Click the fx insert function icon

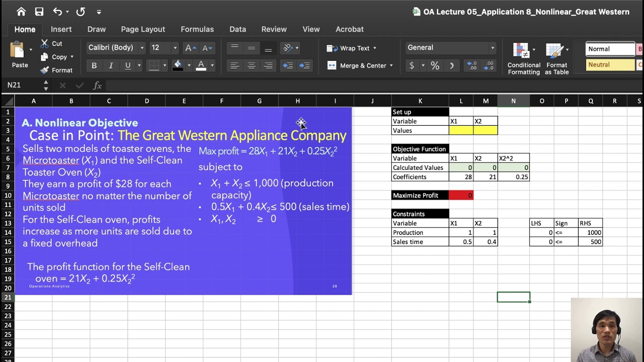pos(98,85)
